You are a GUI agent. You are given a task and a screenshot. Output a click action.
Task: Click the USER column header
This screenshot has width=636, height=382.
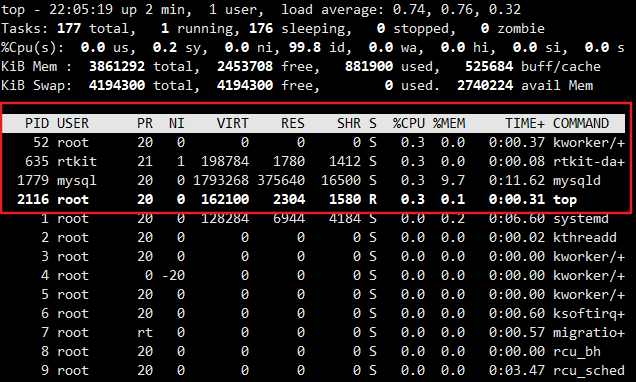point(73,123)
